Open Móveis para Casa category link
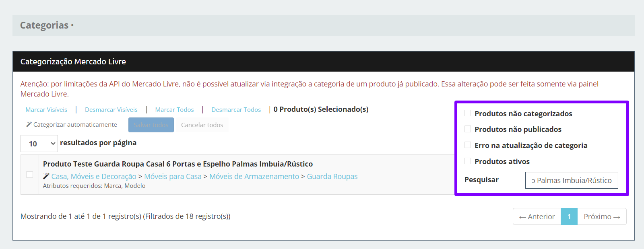This screenshot has width=644, height=249. pyautogui.click(x=173, y=177)
